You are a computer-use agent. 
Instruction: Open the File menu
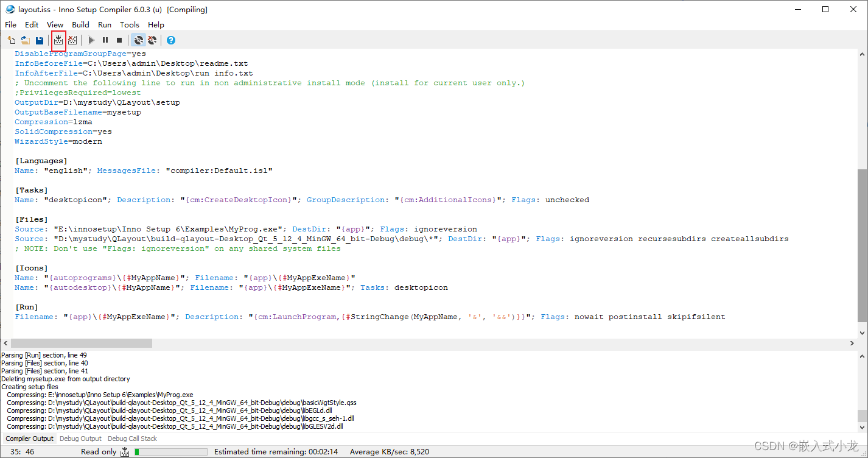11,25
